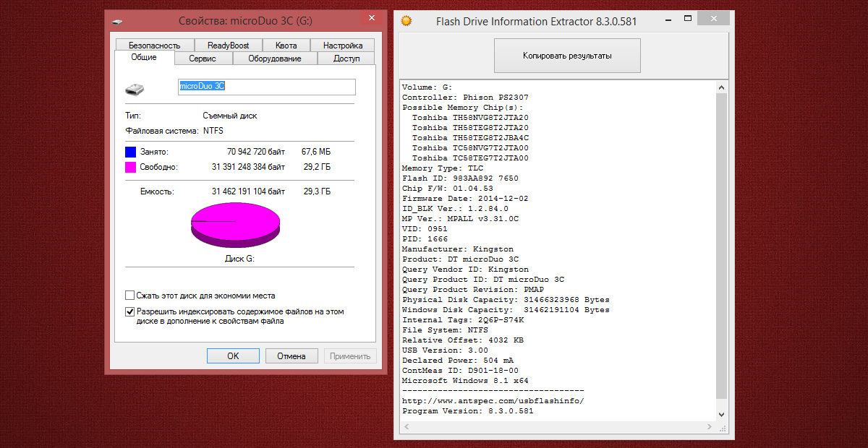
Task: Click the magenta Свободно color square
Action: (x=130, y=167)
